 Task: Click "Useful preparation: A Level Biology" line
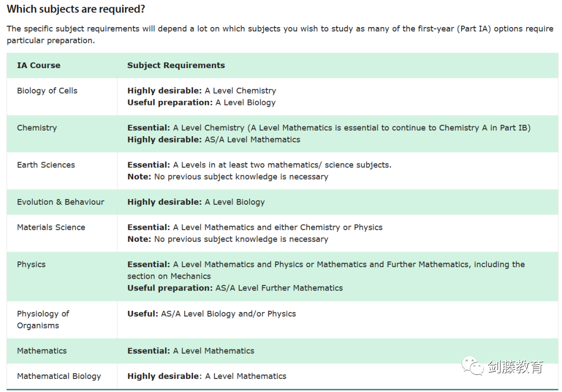[x=201, y=102]
